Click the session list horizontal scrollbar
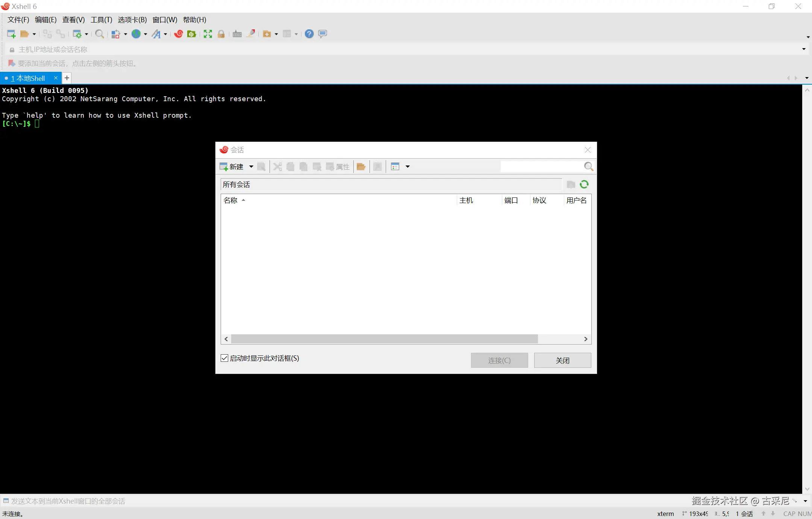 tap(384, 339)
